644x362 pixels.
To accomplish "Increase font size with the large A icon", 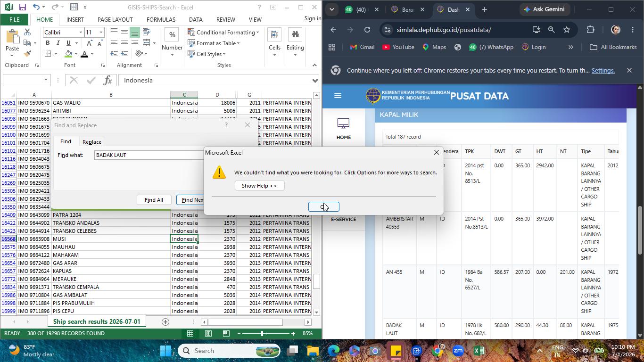I will point(90,43).
